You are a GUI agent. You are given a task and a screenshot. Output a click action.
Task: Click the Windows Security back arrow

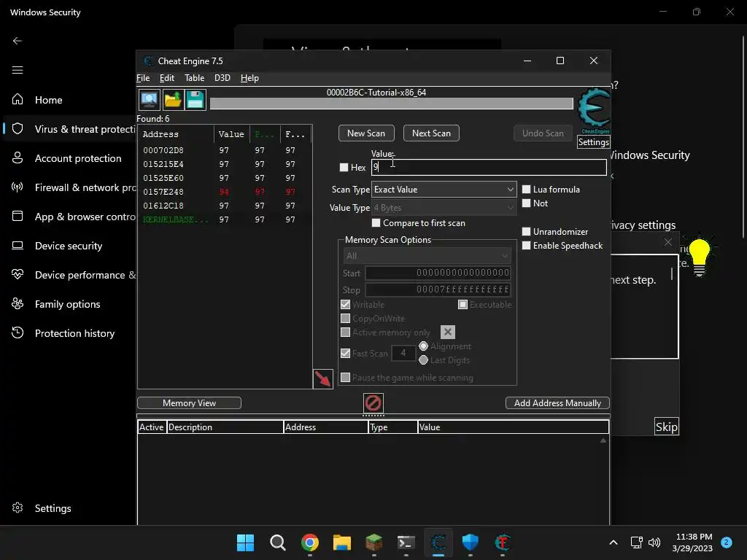point(18,41)
